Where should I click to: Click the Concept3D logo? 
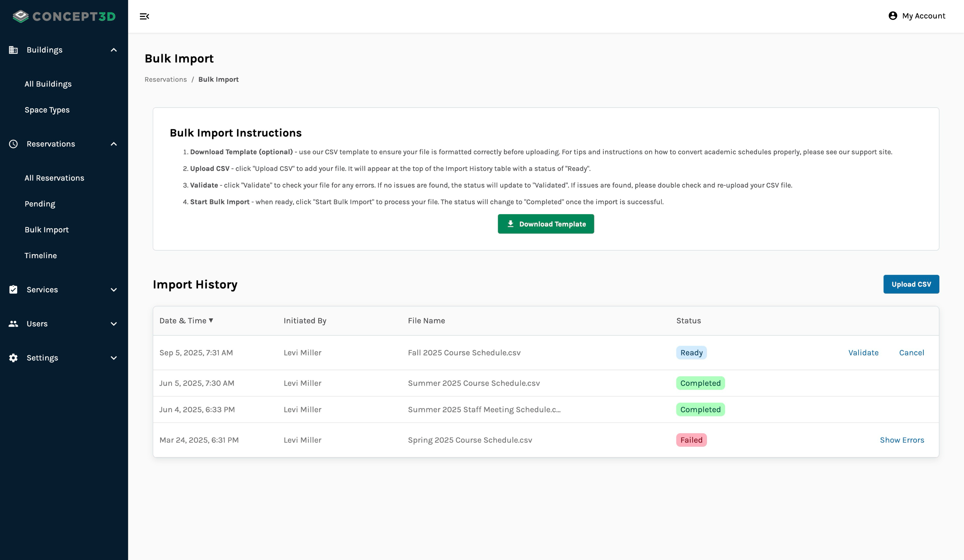[64, 16]
